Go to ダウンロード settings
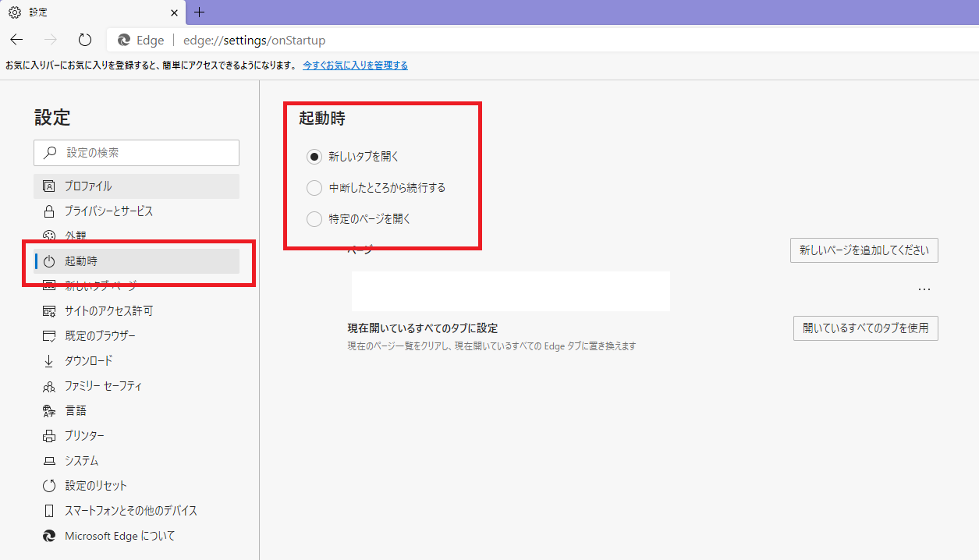The height and width of the screenshot is (560, 979). (137, 361)
